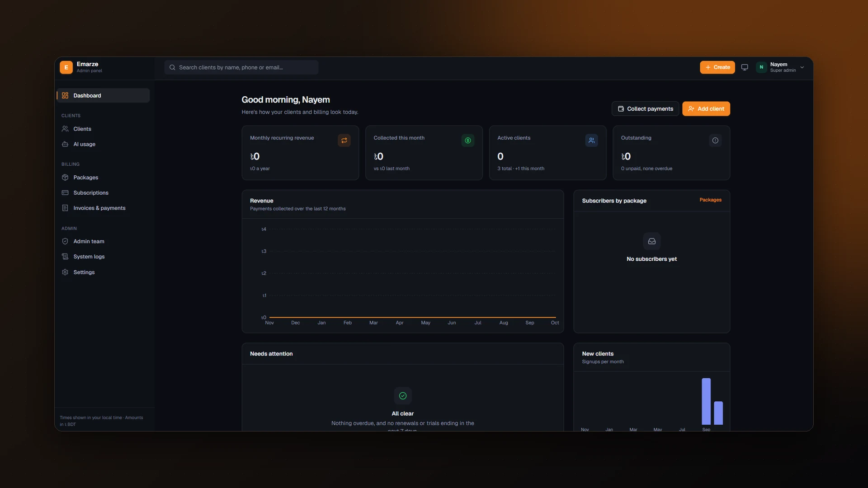This screenshot has height=488, width=868.
Task: Open Settings from sidebar
Action: pyautogui.click(x=103, y=272)
